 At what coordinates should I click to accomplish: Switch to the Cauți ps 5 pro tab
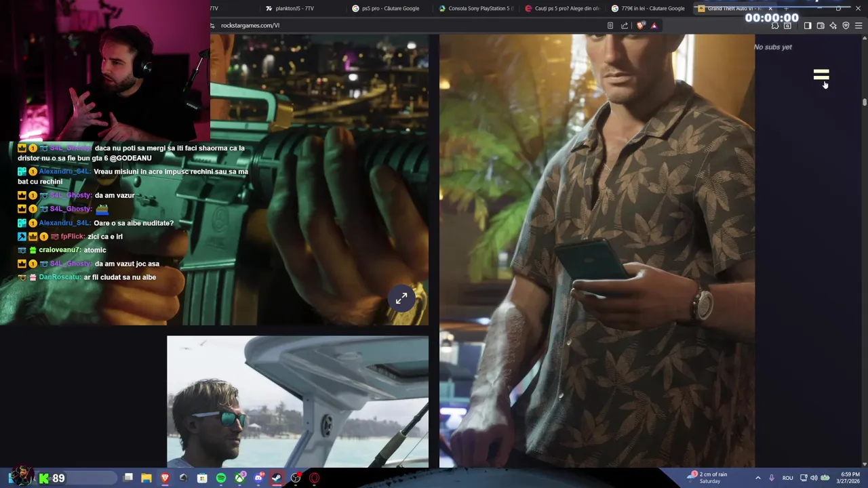pos(563,8)
